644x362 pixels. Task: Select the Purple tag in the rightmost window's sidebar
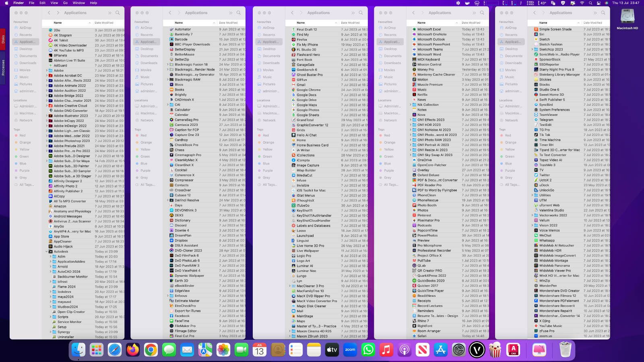point(510,171)
